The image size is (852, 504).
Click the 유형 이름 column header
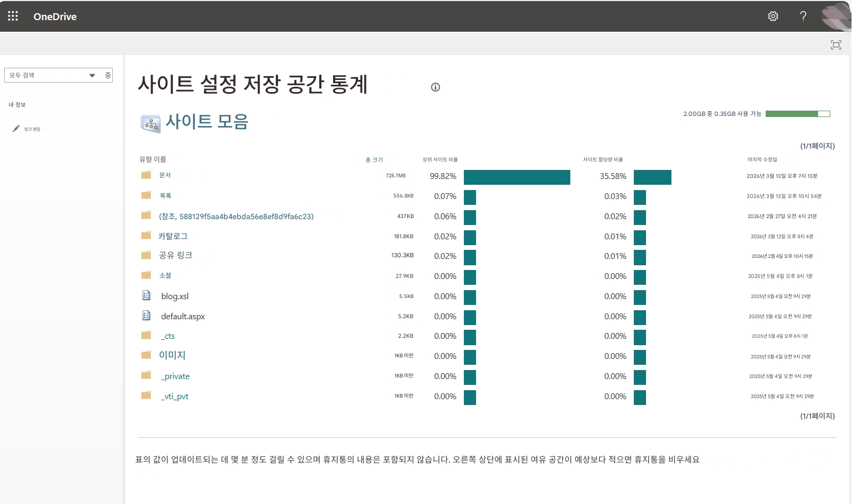coord(153,159)
